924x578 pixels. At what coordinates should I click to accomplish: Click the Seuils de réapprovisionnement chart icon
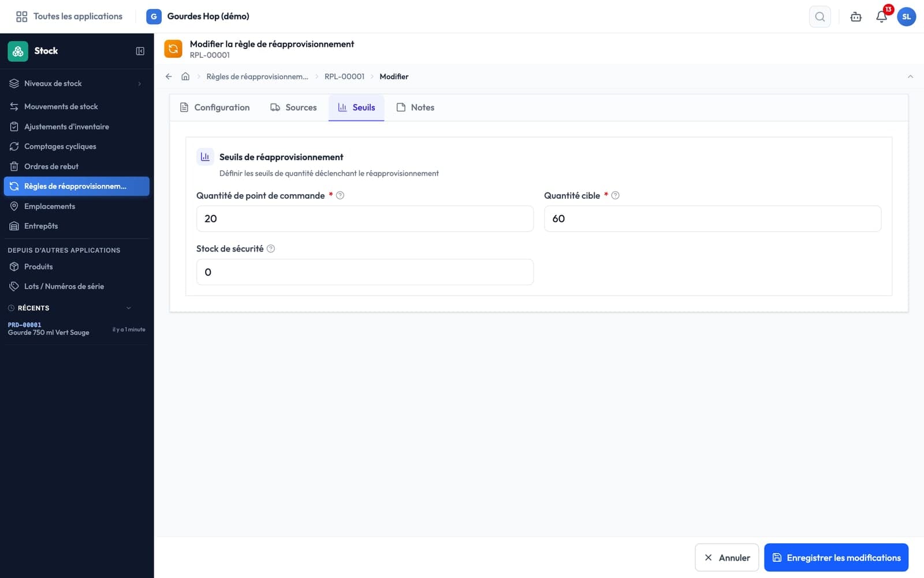coord(205,157)
